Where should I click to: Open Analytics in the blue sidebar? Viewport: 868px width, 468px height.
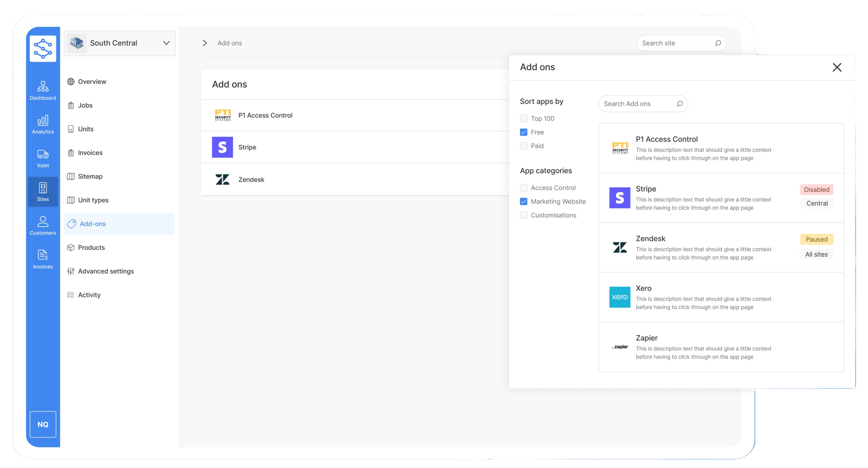pyautogui.click(x=43, y=124)
